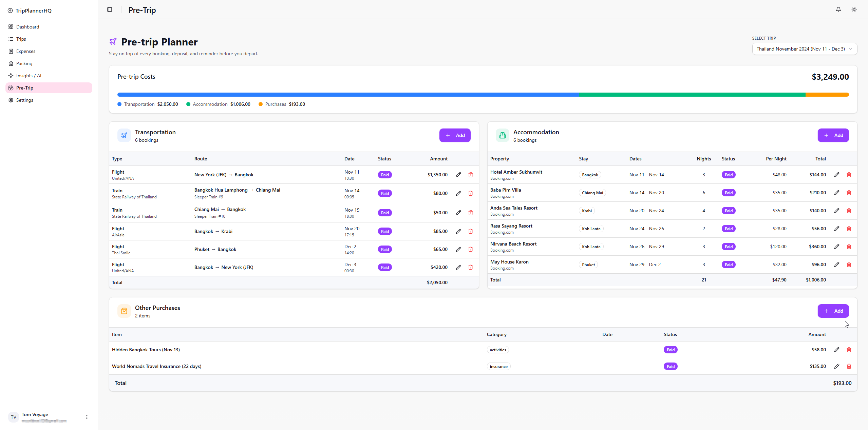868x430 pixels.
Task: Edit the World Nomads Travel Insurance entry
Action: (x=837, y=366)
